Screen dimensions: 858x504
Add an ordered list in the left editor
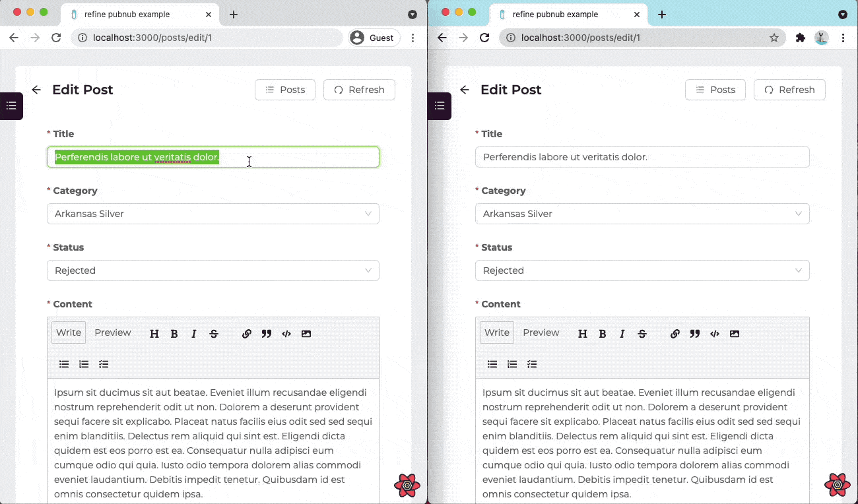click(84, 364)
